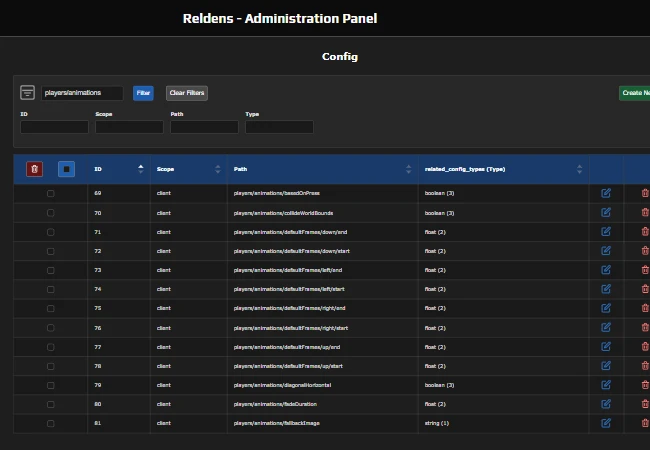Click the Type filter input field
Image resolution: width=650 pixels, height=450 pixels.
tap(279, 127)
